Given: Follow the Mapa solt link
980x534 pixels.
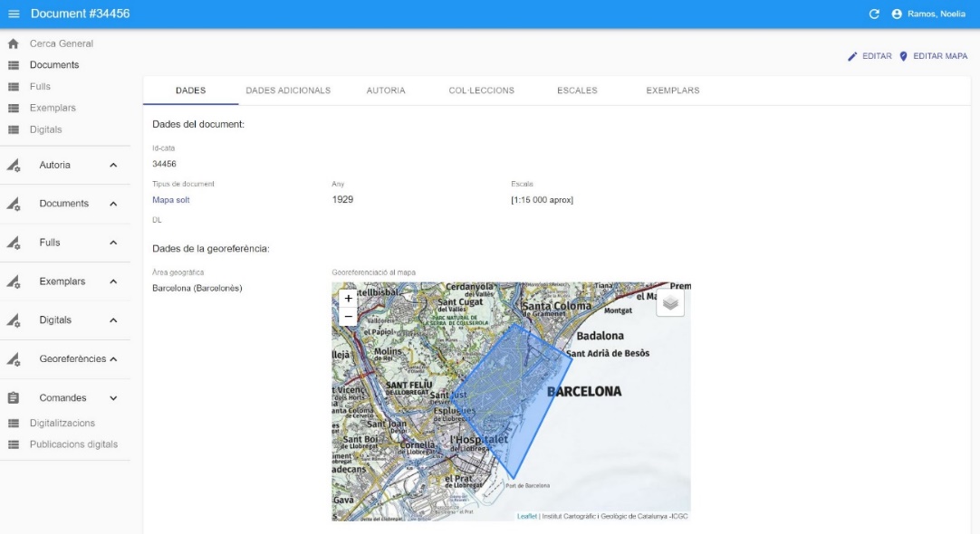Looking at the screenshot, I should 170,200.
